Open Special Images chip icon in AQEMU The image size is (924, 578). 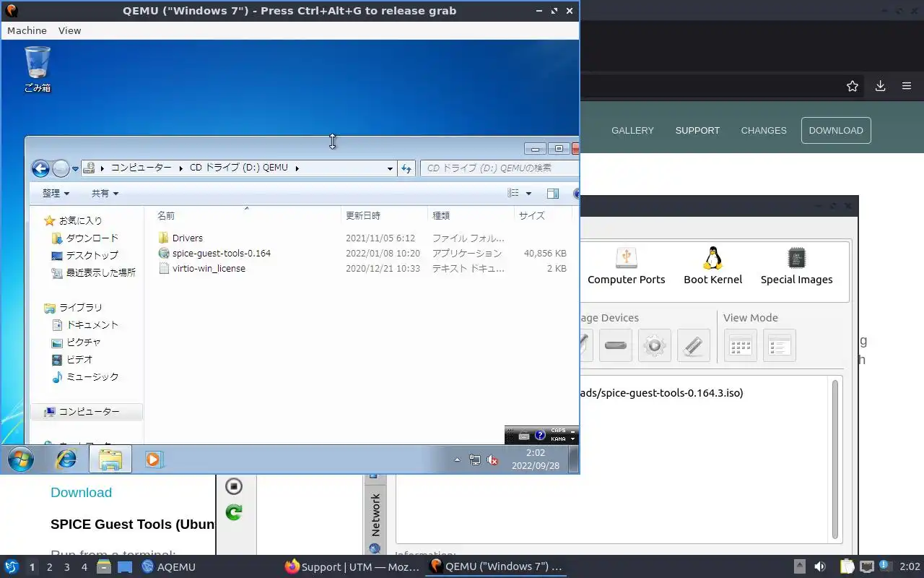pyautogui.click(x=796, y=267)
